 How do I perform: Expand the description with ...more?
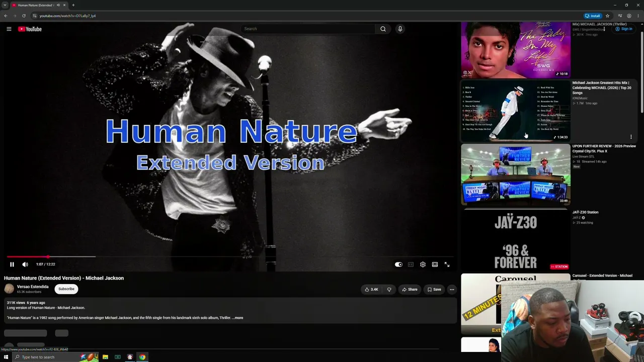(238, 318)
